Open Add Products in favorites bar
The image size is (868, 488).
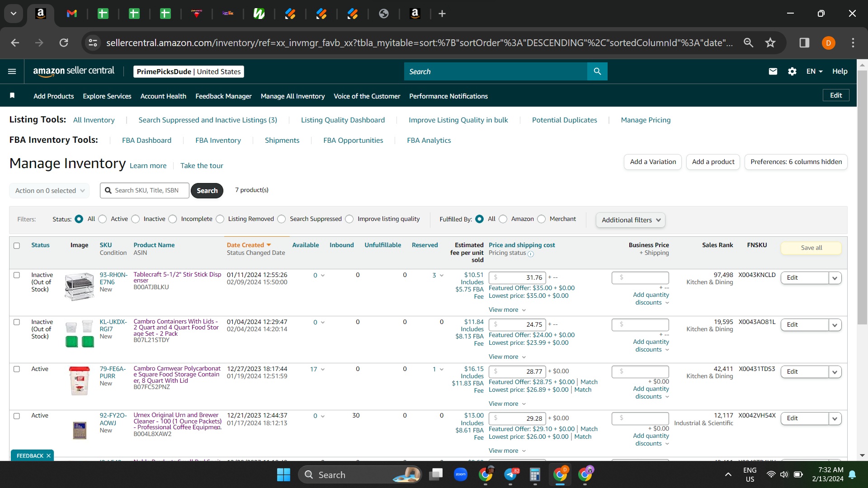coord(54,96)
